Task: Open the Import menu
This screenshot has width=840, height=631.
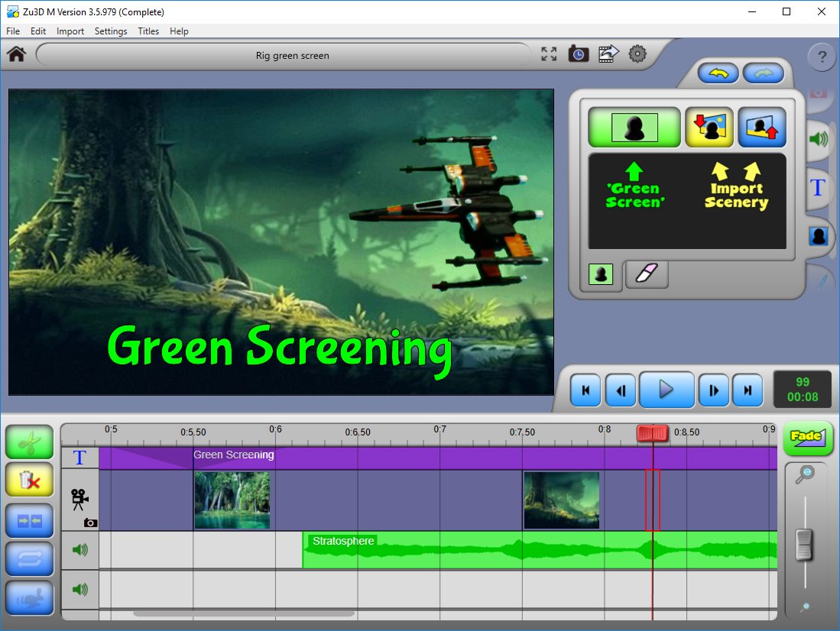Action: click(70, 31)
